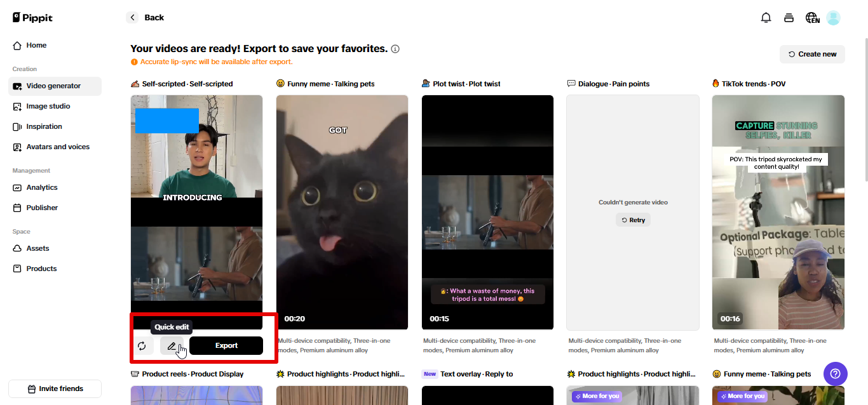The width and height of the screenshot is (868, 405).
Task: Open help with the purple question mark icon
Action: [x=835, y=374]
